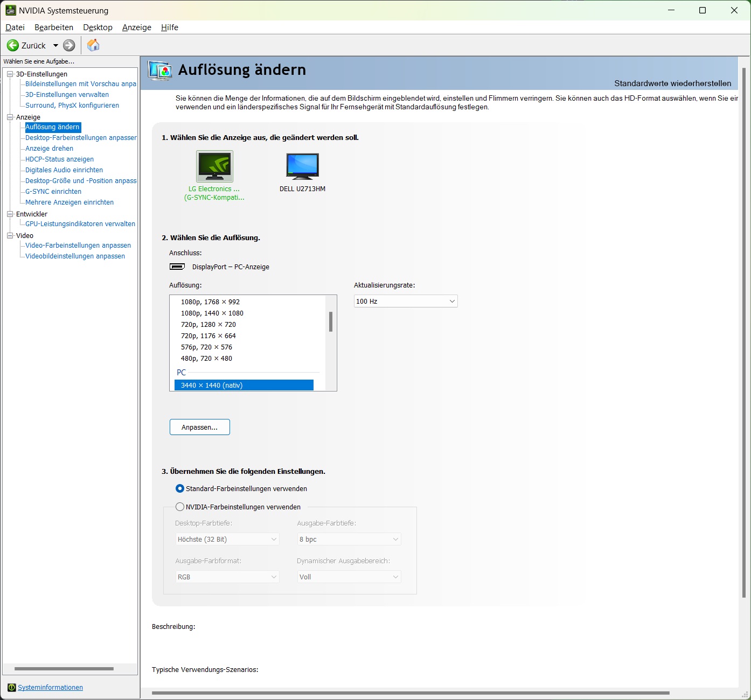Select Standard-Farbeinstellungen verwenden radio button
751x700 pixels.
(x=180, y=488)
